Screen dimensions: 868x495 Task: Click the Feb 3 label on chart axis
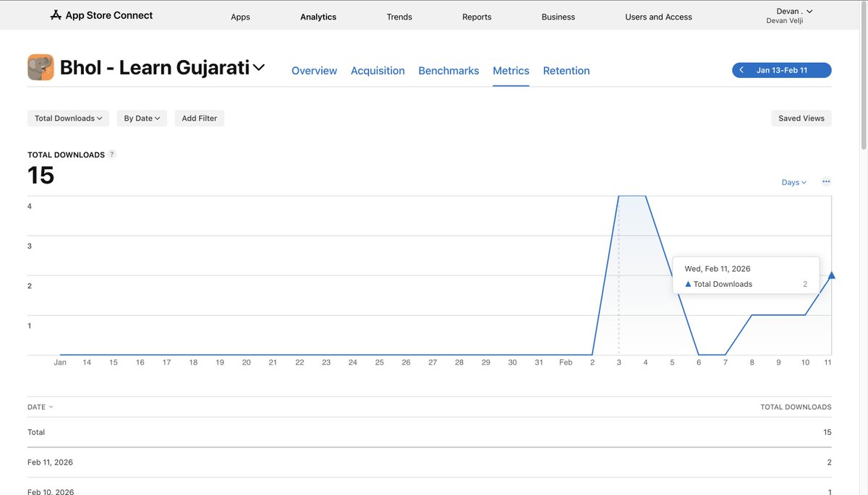click(x=618, y=362)
